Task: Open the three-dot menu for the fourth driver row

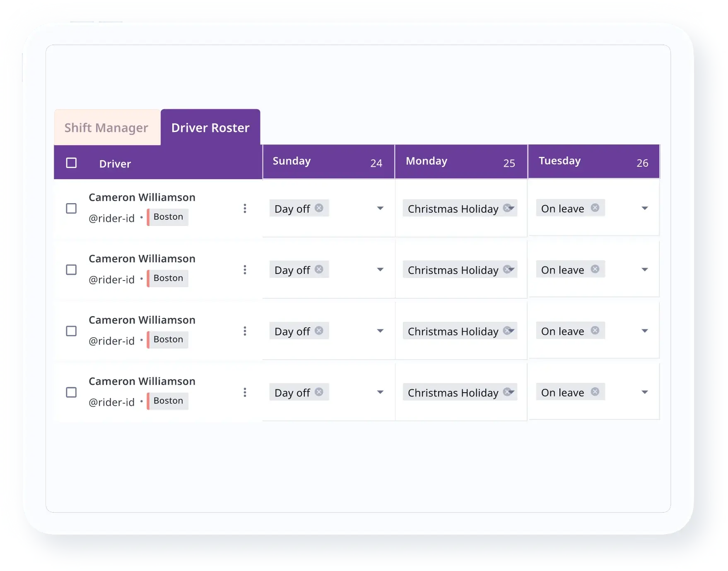Action: coord(245,392)
